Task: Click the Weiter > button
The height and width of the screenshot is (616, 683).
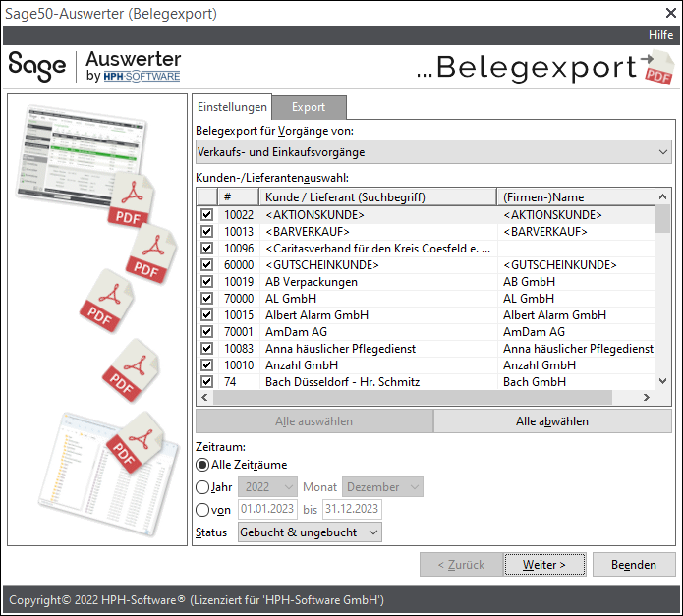Action: [544, 565]
